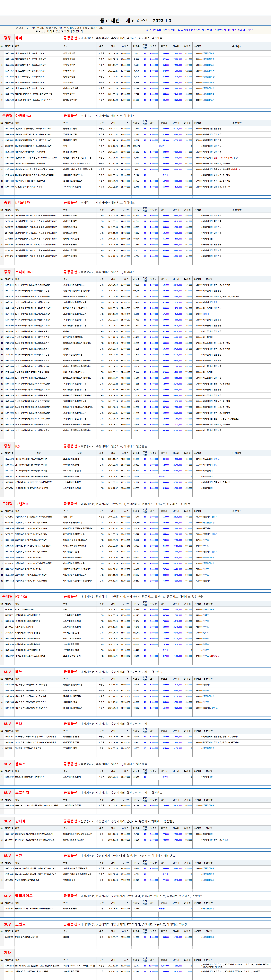The height and width of the screenshot is (980, 271).
Task: Click the 베뉴 section heading
Action: [x=19, y=672]
